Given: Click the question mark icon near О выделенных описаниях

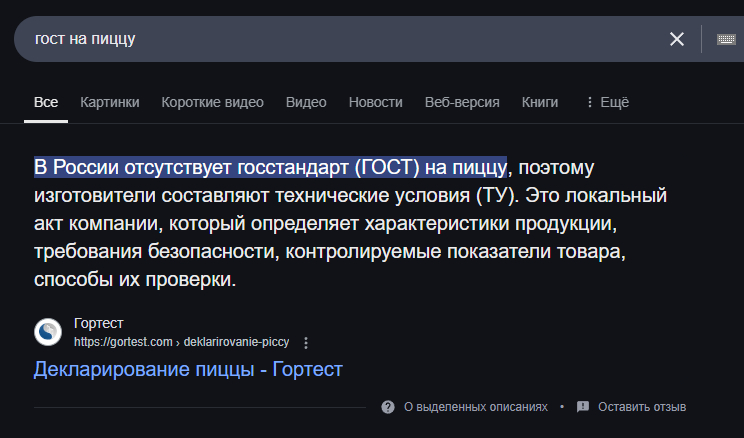Looking at the screenshot, I should [x=388, y=407].
